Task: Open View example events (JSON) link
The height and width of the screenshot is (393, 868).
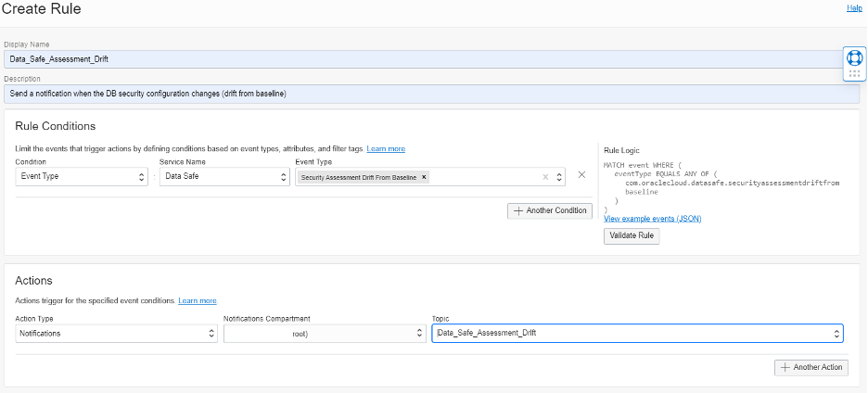Action: (x=652, y=219)
